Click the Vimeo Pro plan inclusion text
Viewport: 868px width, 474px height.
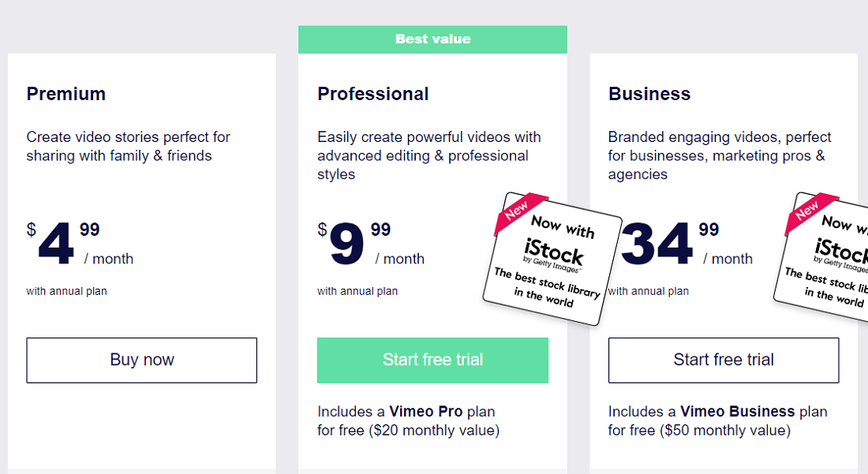(408, 421)
